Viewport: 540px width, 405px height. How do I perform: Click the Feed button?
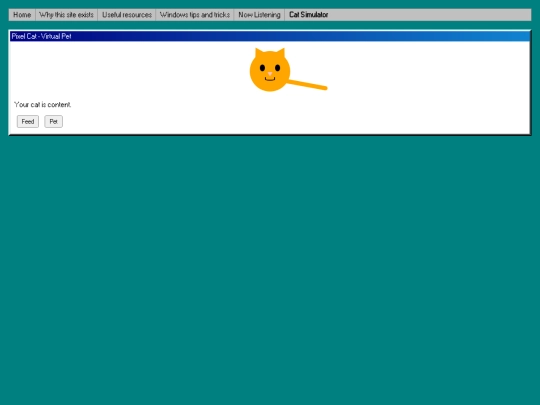pos(28,121)
